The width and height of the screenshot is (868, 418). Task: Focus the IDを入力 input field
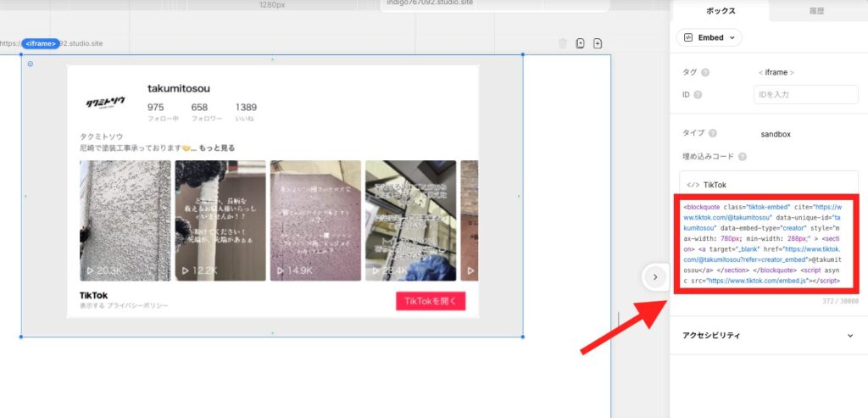point(805,95)
